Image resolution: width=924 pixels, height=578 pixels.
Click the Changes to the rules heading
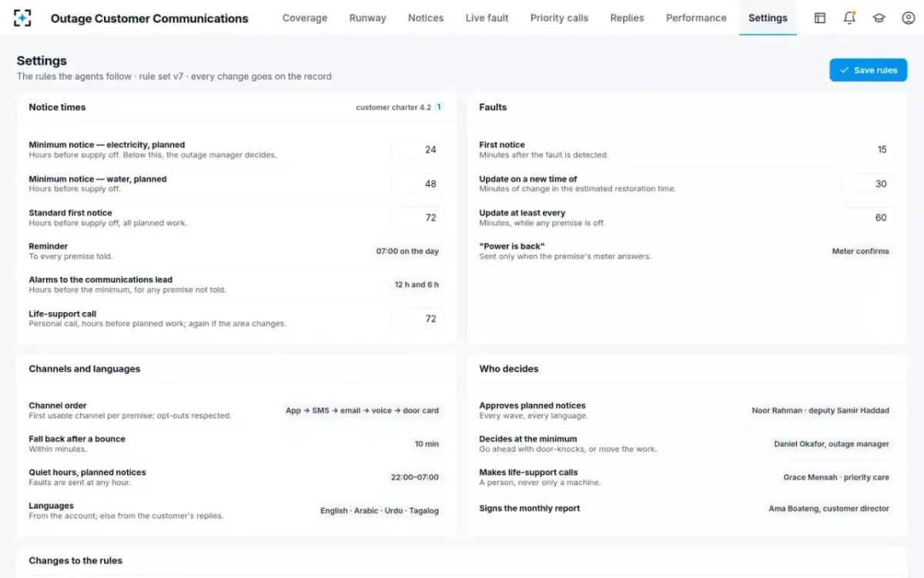point(75,561)
